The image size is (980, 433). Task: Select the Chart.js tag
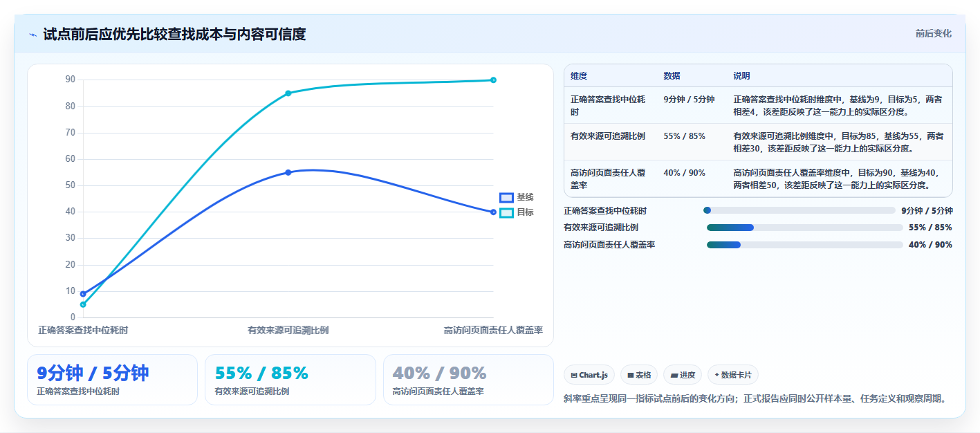pyautogui.click(x=589, y=375)
